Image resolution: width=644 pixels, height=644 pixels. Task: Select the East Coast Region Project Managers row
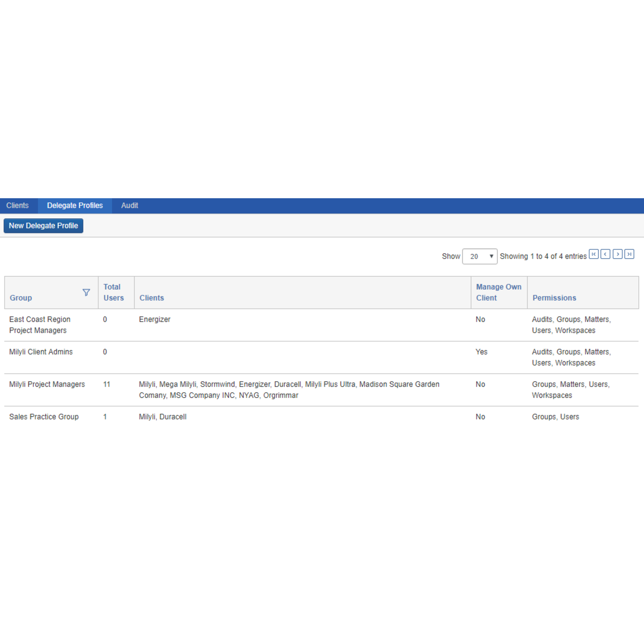pos(40,325)
